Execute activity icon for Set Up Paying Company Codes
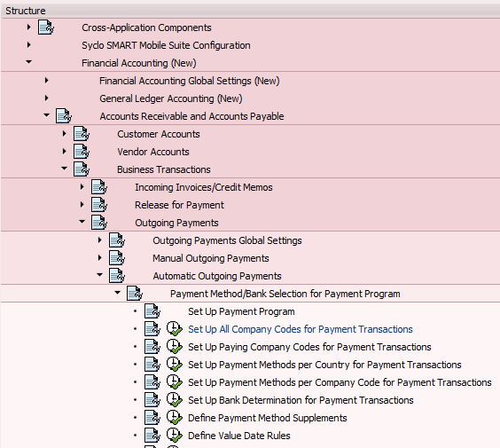Viewport: 500px width, 448px height. (175, 347)
